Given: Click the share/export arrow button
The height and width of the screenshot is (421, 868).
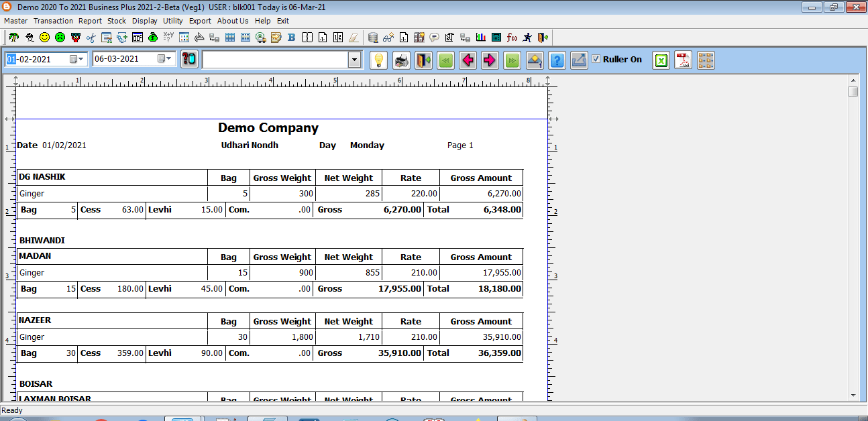Looking at the screenshot, I should tap(579, 60).
